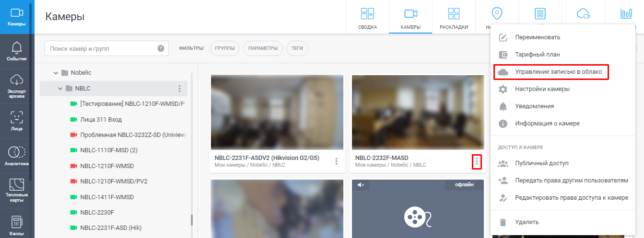
Task: Open the Группы filter
Action: pos(224,48)
